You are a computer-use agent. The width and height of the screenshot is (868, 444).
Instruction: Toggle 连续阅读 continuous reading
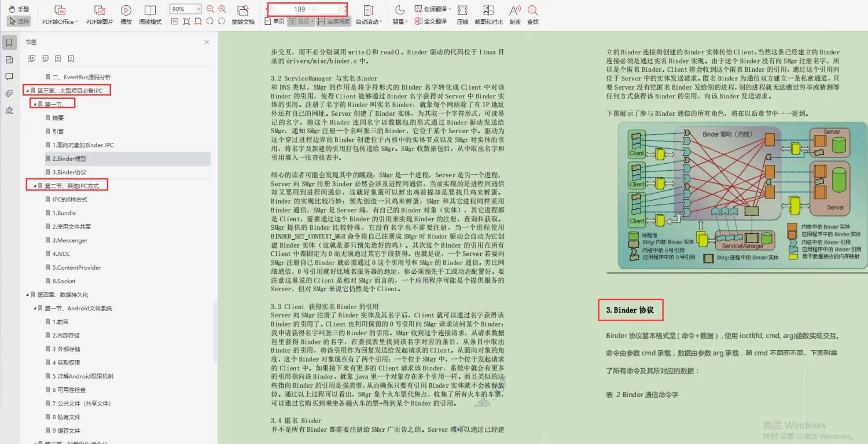(334, 21)
